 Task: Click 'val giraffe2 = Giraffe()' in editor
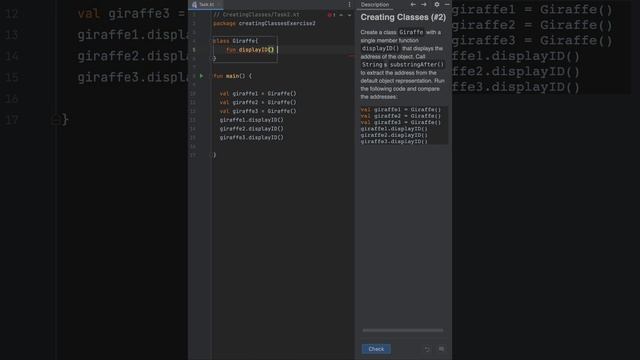pos(258,102)
